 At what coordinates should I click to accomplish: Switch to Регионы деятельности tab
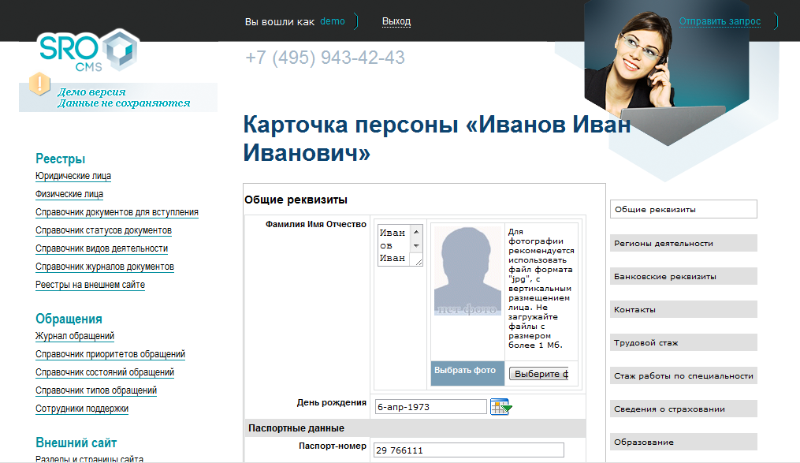click(682, 243)
